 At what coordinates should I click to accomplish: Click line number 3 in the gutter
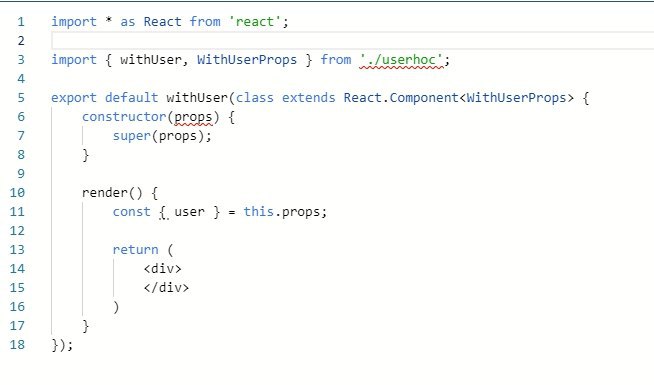21,60
